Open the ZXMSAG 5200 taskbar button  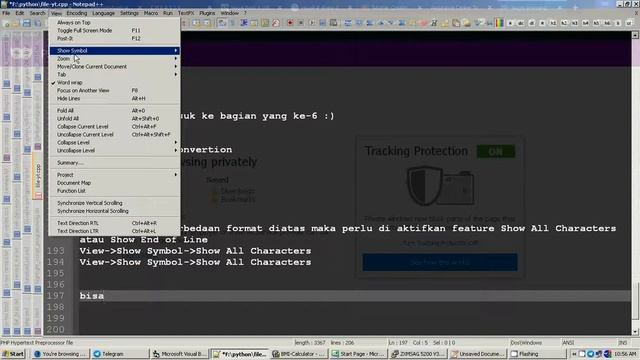click(x=418, y=354)
